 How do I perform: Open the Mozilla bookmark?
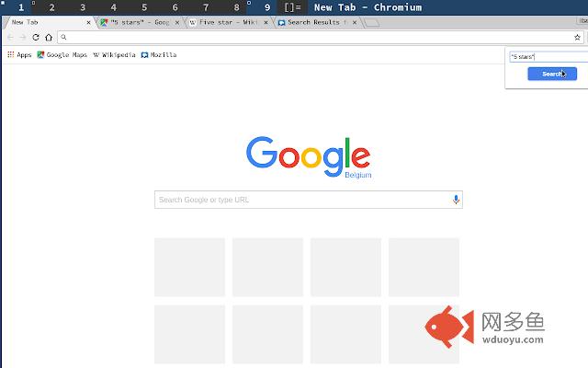(159, 55)
